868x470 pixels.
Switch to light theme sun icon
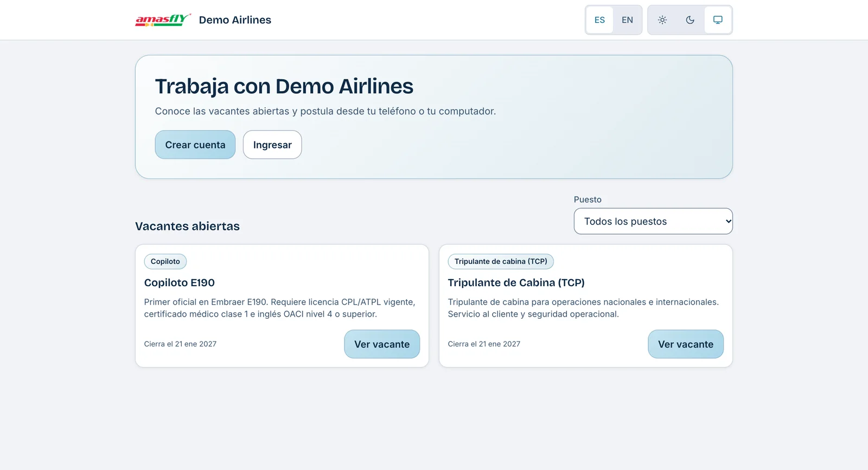pos(662,20)
